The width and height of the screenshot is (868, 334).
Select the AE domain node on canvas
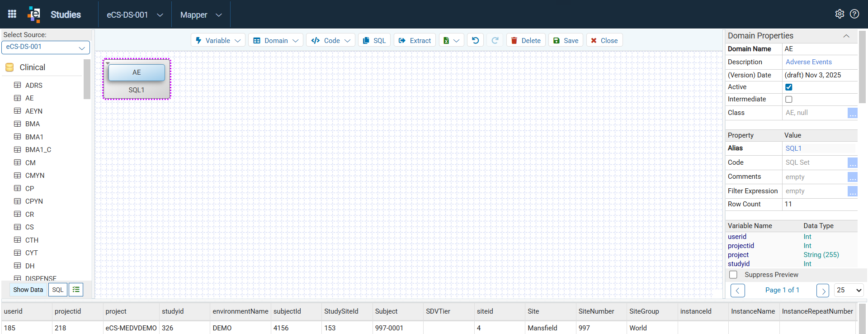click(137, 72)
